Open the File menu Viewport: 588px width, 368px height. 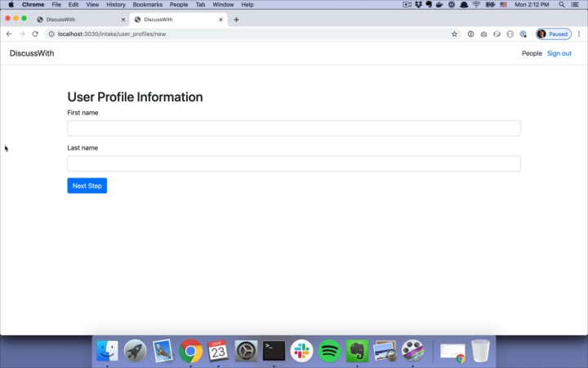coord(56,5)
